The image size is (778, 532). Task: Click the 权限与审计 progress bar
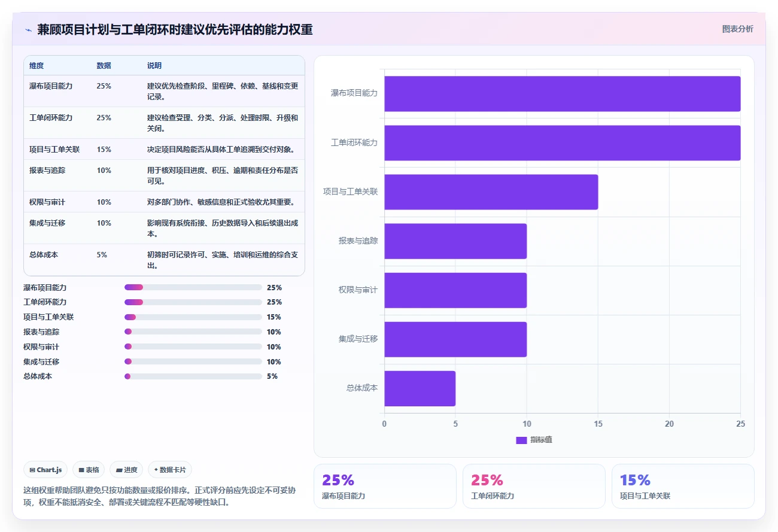(x=193, y=346)
